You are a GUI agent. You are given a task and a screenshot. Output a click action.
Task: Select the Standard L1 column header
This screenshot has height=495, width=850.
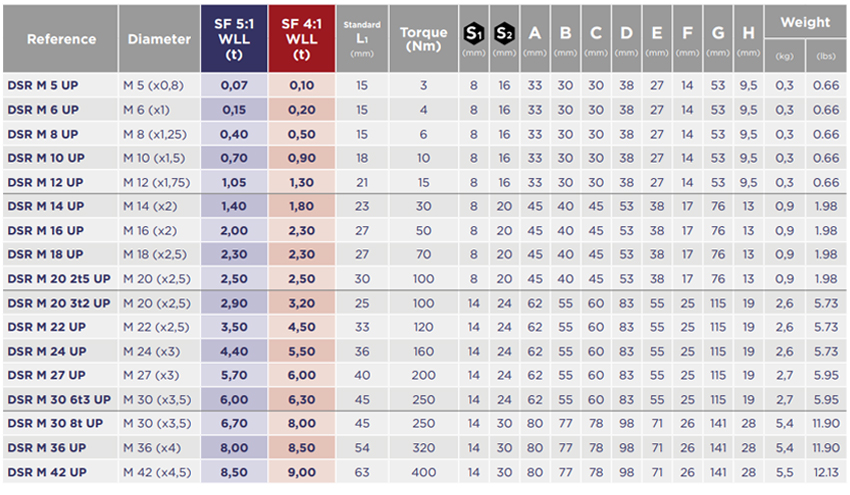tap(361, 39)
